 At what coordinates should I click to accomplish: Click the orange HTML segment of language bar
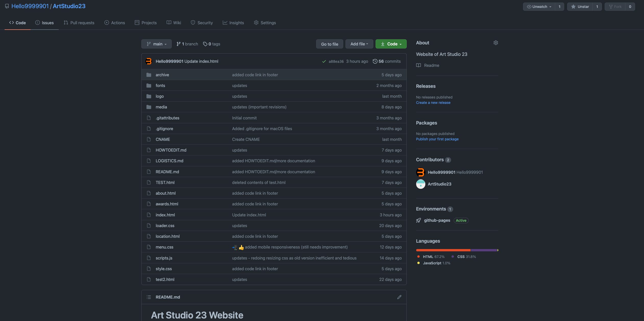pyautogui.click(x=443, y=250)
